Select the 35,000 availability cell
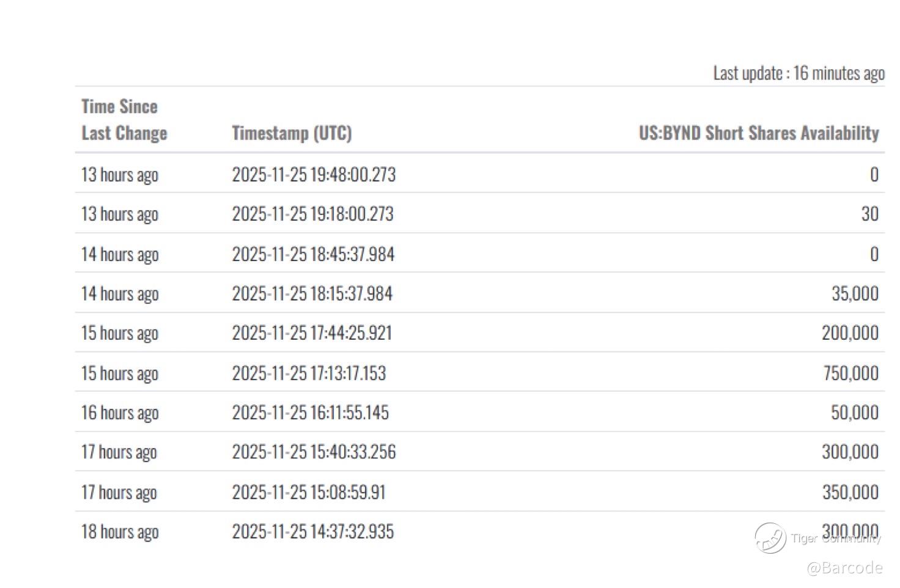900x588 pixels. pos(855,294)
